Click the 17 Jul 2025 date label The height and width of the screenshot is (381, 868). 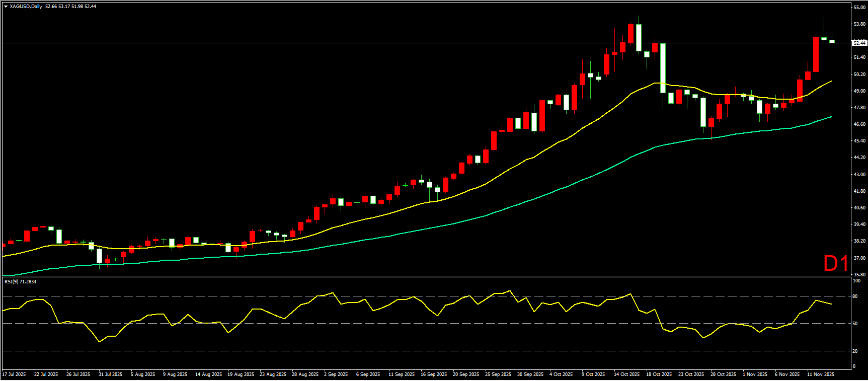[14, 374]
